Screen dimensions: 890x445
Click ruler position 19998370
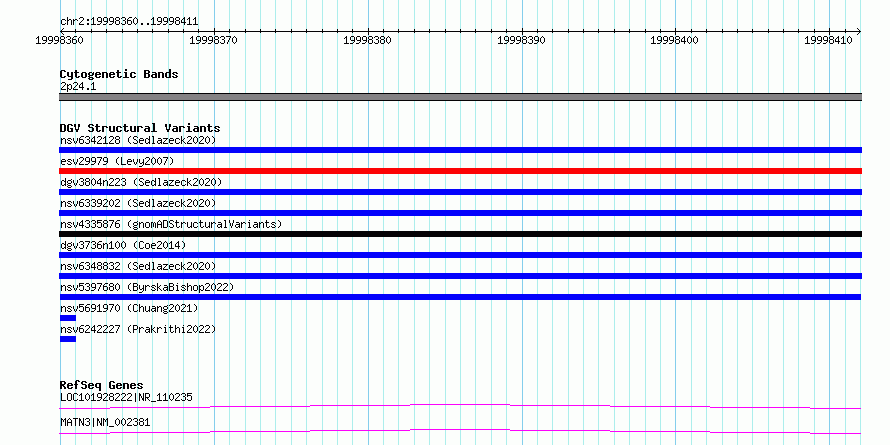click(213, 40)
